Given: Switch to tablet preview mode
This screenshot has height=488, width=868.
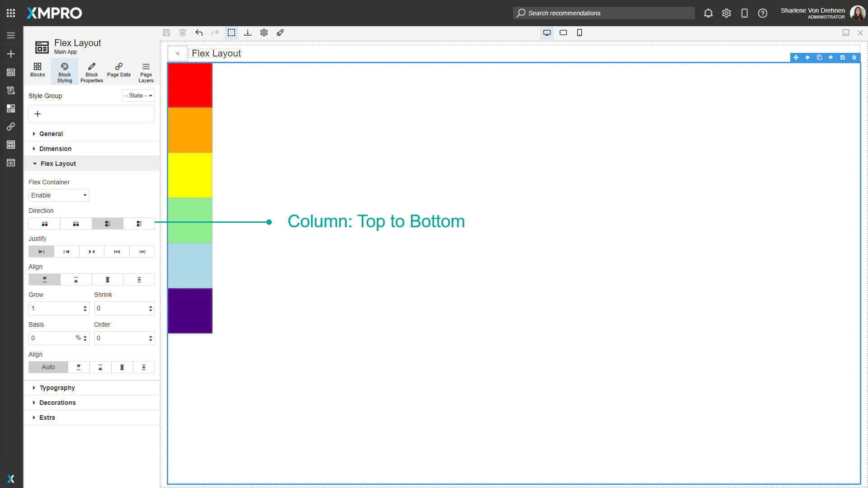Looking at the screenshot, I should [563, 33].
